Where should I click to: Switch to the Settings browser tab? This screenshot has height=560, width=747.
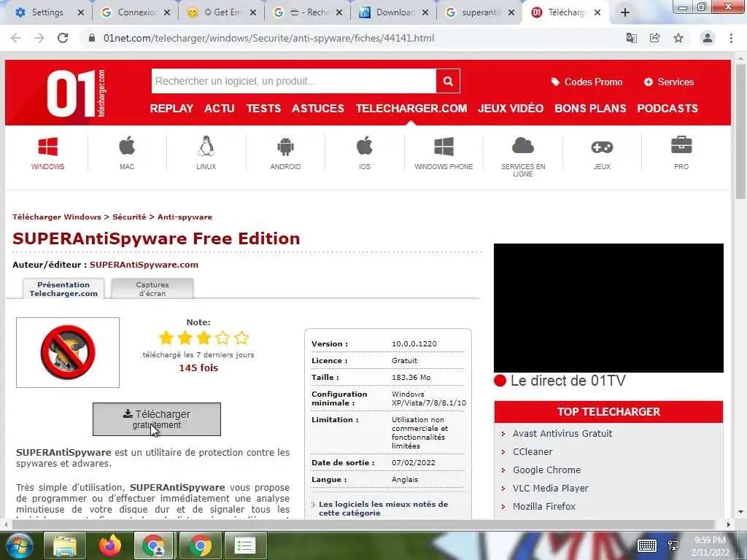47,12
